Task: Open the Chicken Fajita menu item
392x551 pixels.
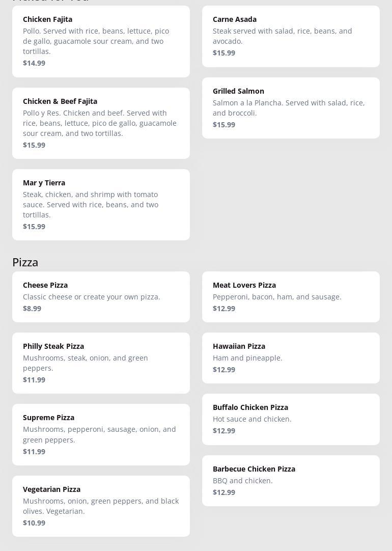Action: click(x=101, y=41)
